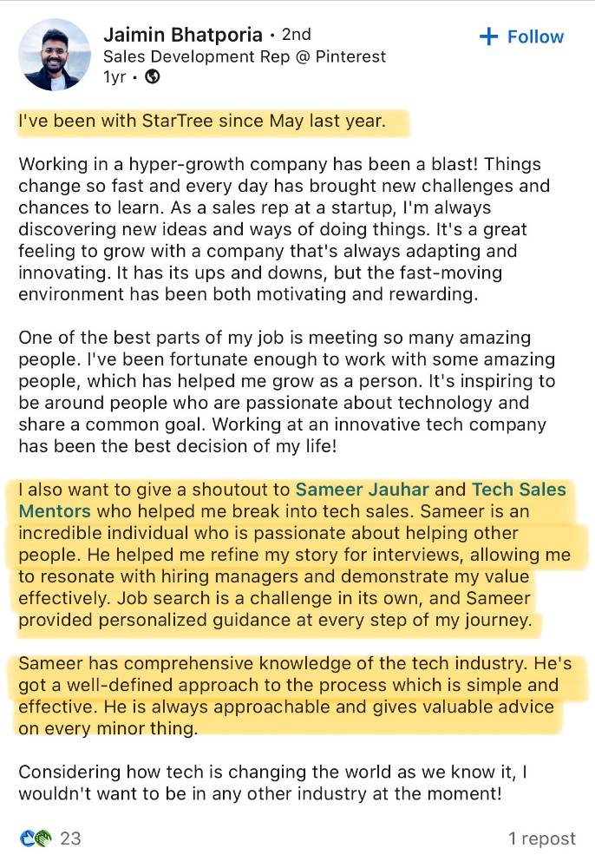Open the Jaimin Bhatporia name link

(x=182, y=35)
